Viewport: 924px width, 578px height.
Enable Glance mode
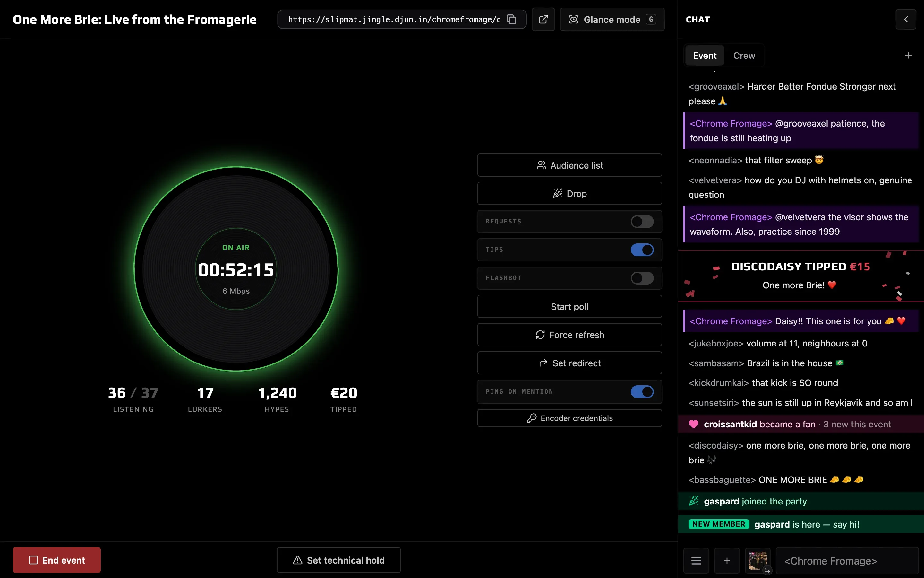pyautogui.click(x=612, y=20)
